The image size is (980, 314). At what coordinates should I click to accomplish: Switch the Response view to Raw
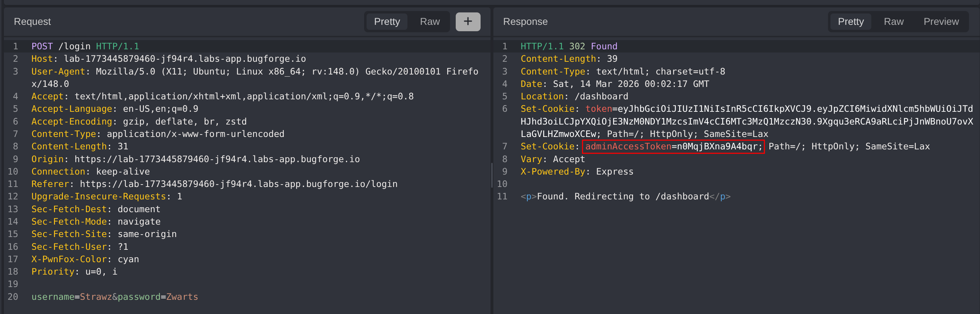coord(893,22)
